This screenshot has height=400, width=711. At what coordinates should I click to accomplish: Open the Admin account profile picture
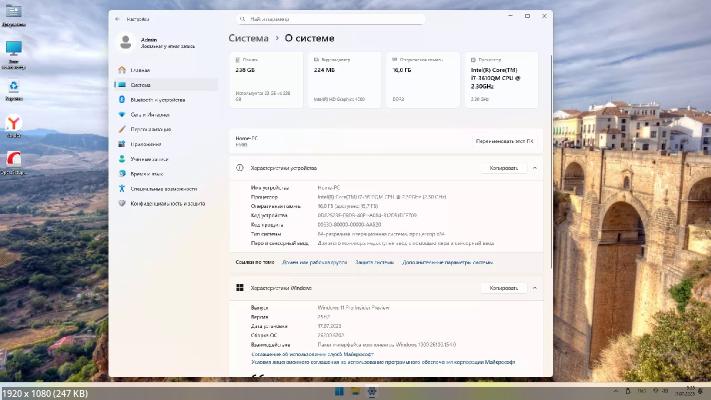pyautogui.click(x=126, y=43)
